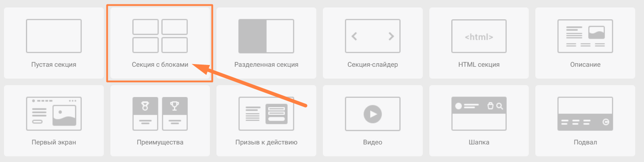Viewport: 644px width, 162px height.
Task: Click the Первый экран label
Action: click(x=54, y=142)
